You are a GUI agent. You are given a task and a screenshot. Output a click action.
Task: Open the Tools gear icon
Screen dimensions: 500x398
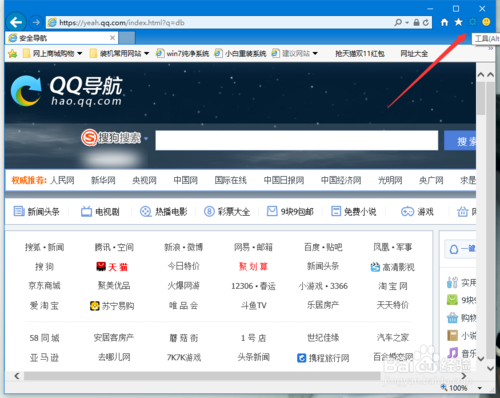472,22
